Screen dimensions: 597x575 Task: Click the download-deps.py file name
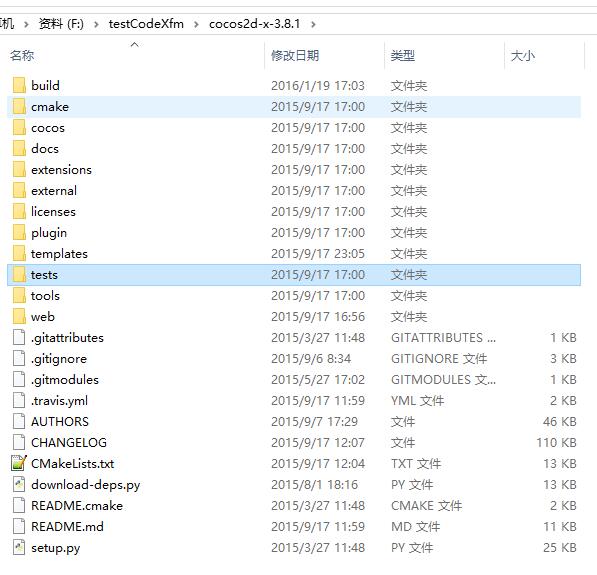click(x=86, y=485)
